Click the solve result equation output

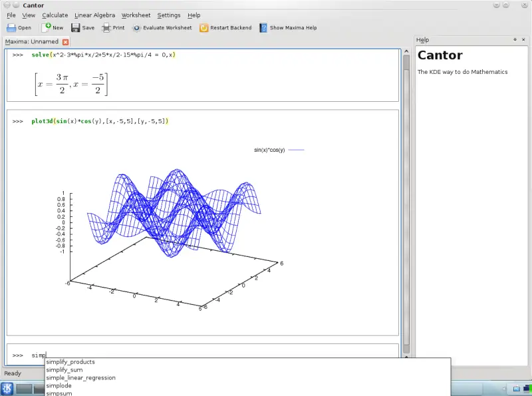71,84
